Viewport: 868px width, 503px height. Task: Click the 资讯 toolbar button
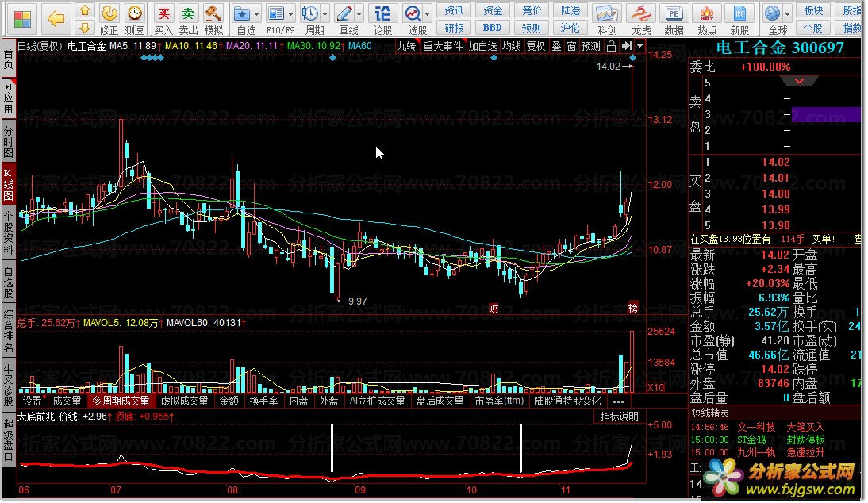pos(454,10)
